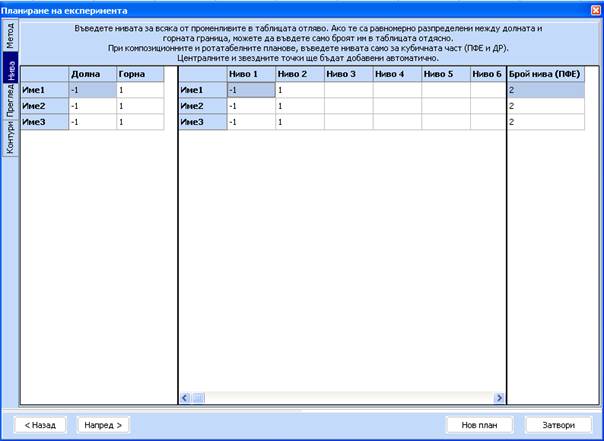Click the < Назад button

click(40, 424)
